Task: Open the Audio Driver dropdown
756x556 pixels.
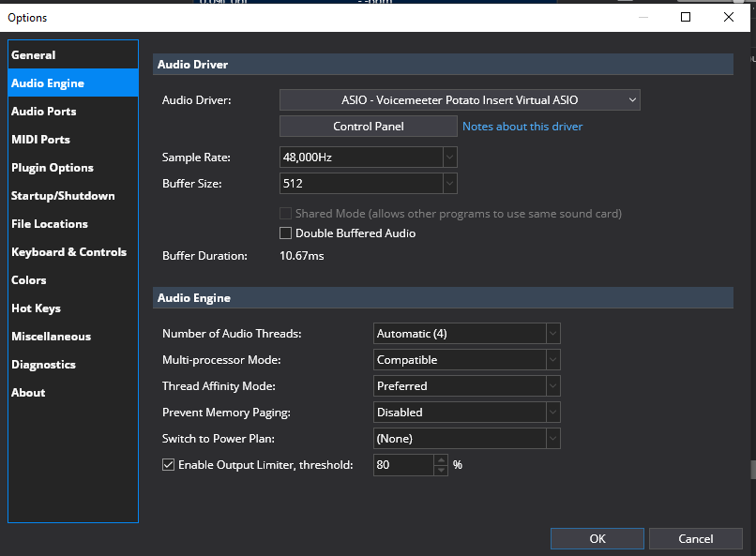Action: coord(460,99)
